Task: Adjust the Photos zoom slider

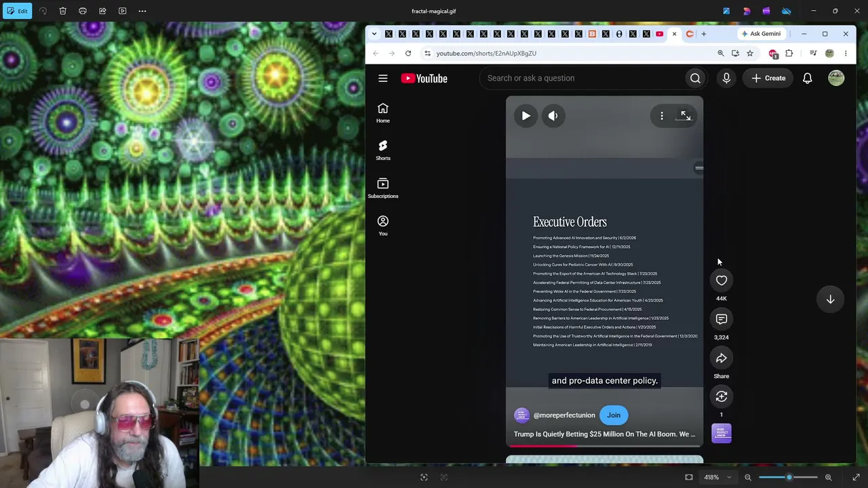Action: click(x=789, y=477)
